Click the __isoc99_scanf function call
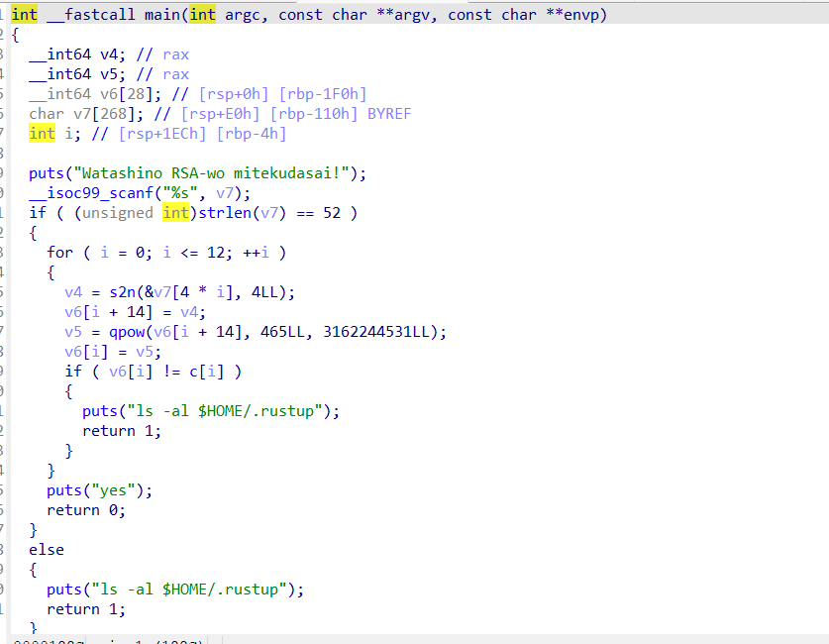Image resolution: width=829 pixels, height=644 pixels. (x=91, y=193)
